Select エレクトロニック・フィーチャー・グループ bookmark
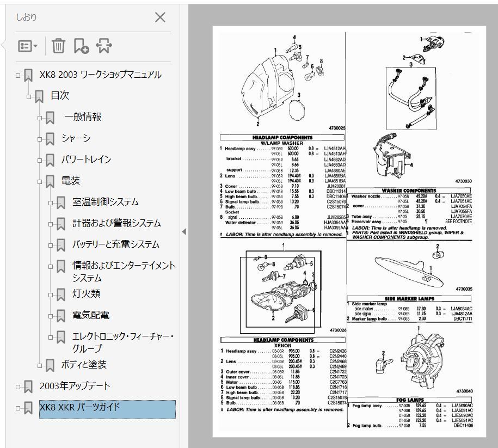Image resolution: width=498 pixels, height=448 pixels. (x=123, y=342)
